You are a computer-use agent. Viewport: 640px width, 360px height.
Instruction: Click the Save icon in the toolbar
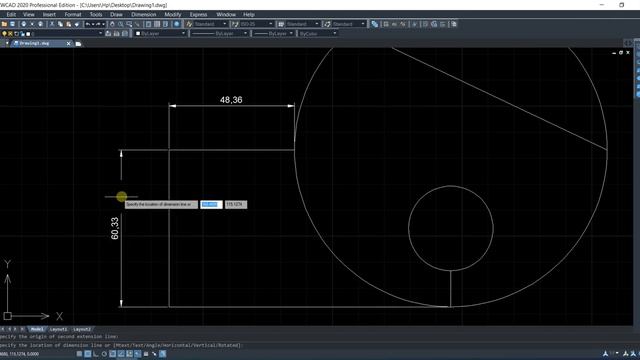[x=12, y=24]
